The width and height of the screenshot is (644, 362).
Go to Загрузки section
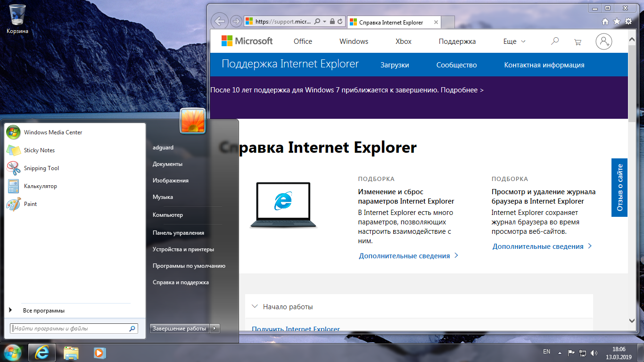click(x=395, y=65)
